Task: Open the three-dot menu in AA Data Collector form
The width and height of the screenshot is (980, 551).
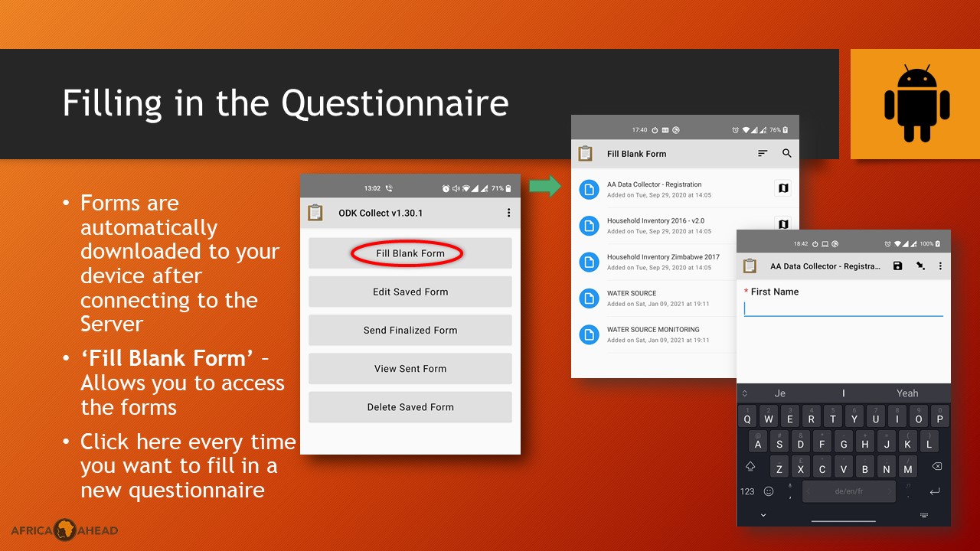Action: point(941,266)
